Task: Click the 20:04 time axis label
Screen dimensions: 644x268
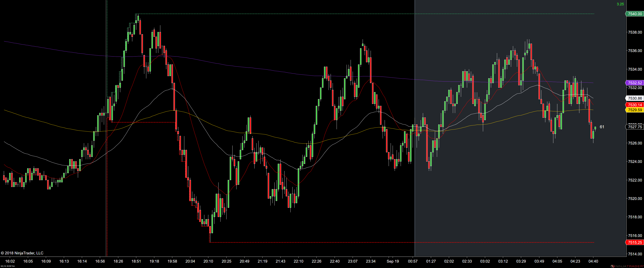Action: [190, 261]
